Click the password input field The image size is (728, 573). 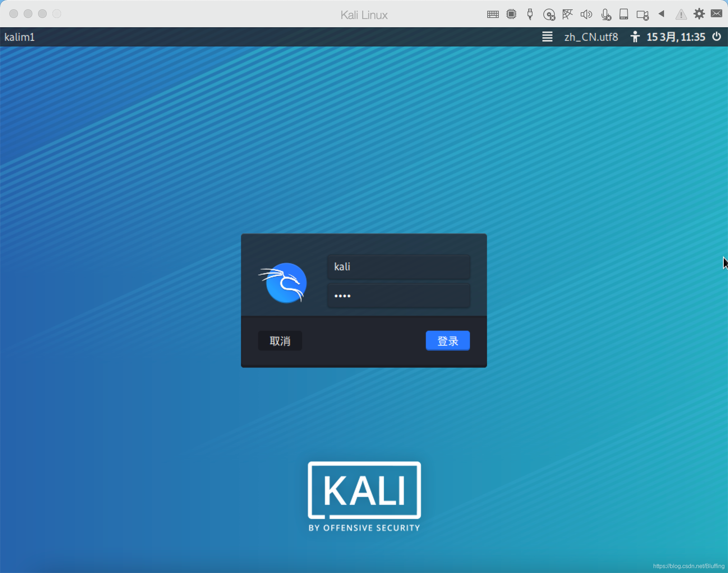pos(398,296)
